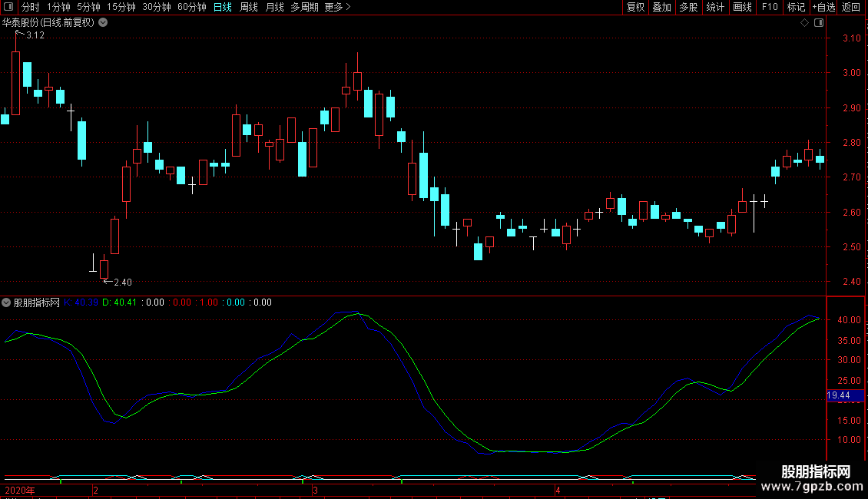The image size is (868, 499).
Task: Switch to the 分时 chart tab
Action: (x=31, y=7)
